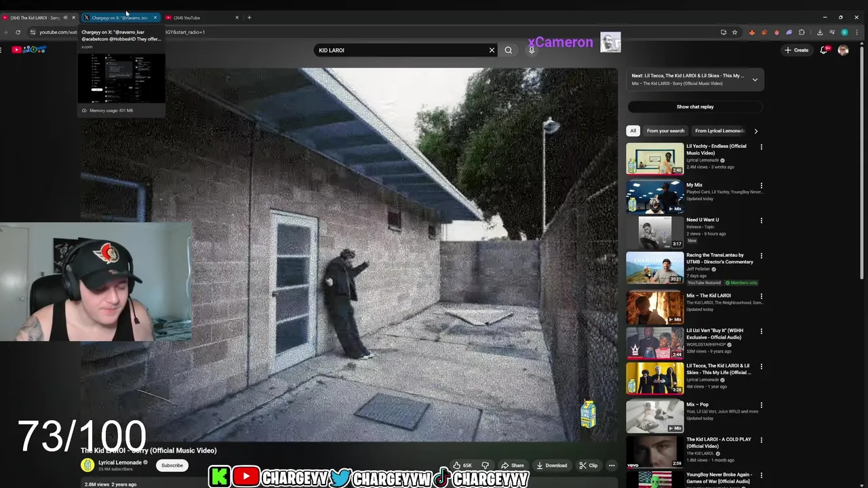Open My Mix playlist

click(654, 196)
